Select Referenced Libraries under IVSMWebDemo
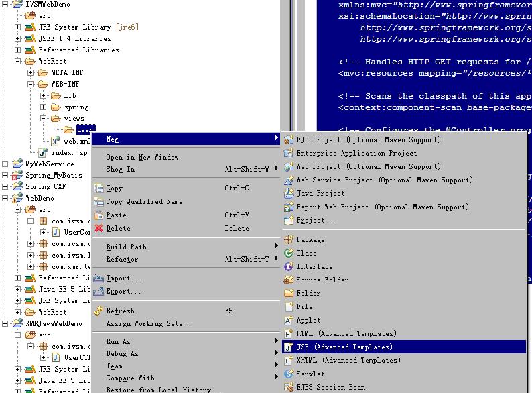Image resolution: width=532 pixels, height=393 pixels. (78, 50)
